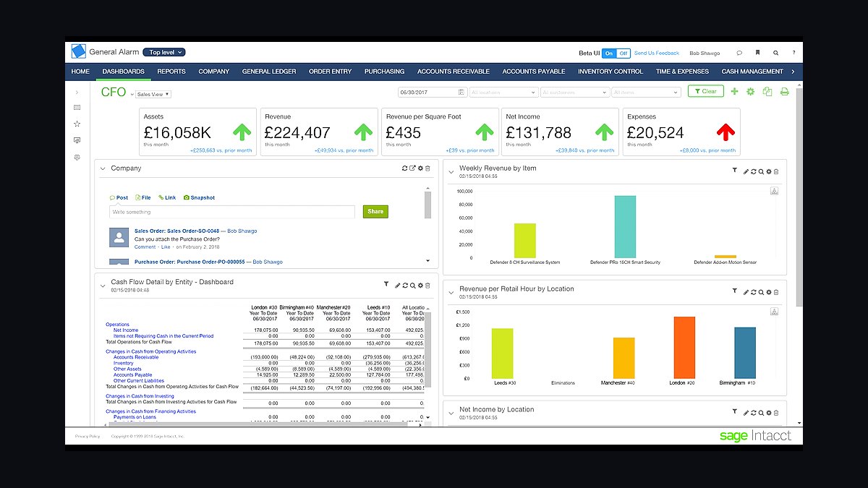Viewport: 868px width, 488px height.
Task: Refresh the Weekly Revenue by Item chart
Action: [x=754, y=171]
